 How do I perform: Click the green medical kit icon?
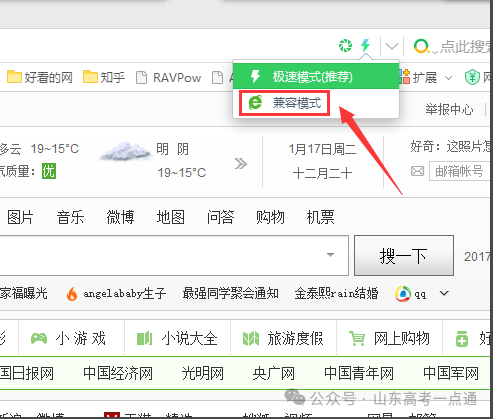(x=462, y=339)
